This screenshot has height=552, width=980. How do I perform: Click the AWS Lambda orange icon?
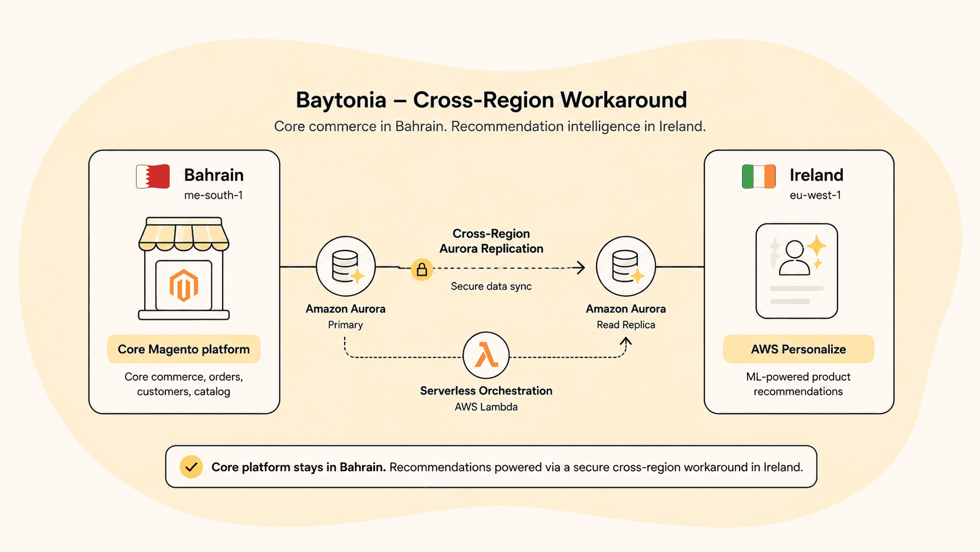pos(486,355)
